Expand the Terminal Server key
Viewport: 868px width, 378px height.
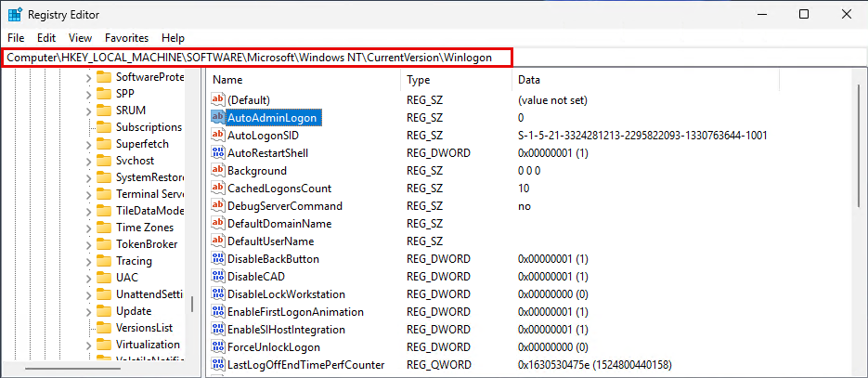coord(88,194)
